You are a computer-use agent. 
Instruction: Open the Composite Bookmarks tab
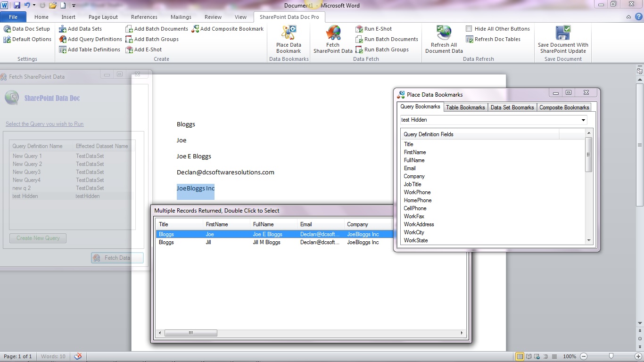click(x=564, y=107)
